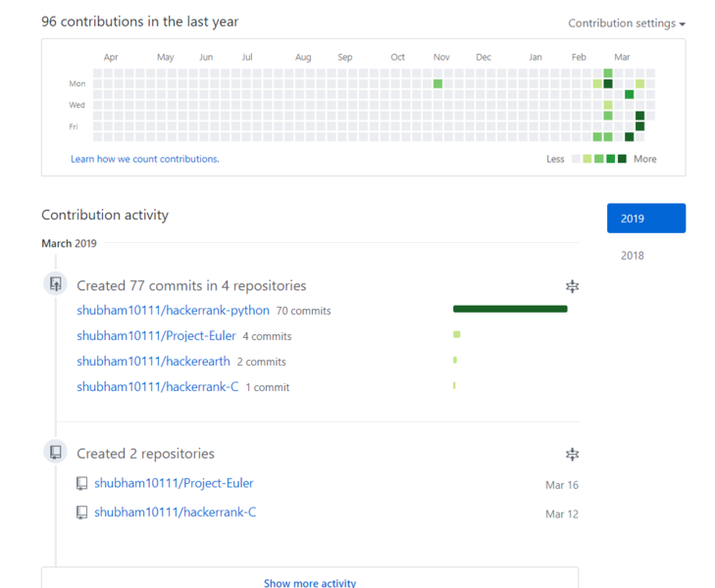Screen dimensions: 715x588
Task: Click the commits timeline push icon
Action: tap(56, 284)
